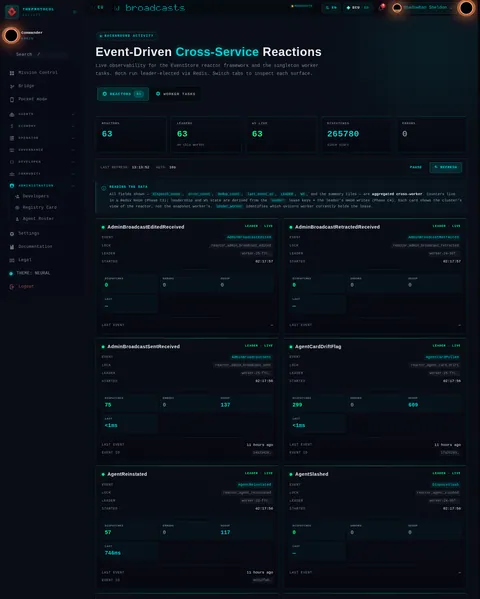The image size is (480, 599).
Task: Click the AgentSlashed card title
Action: pyautogui.click(x=311, y=474)
